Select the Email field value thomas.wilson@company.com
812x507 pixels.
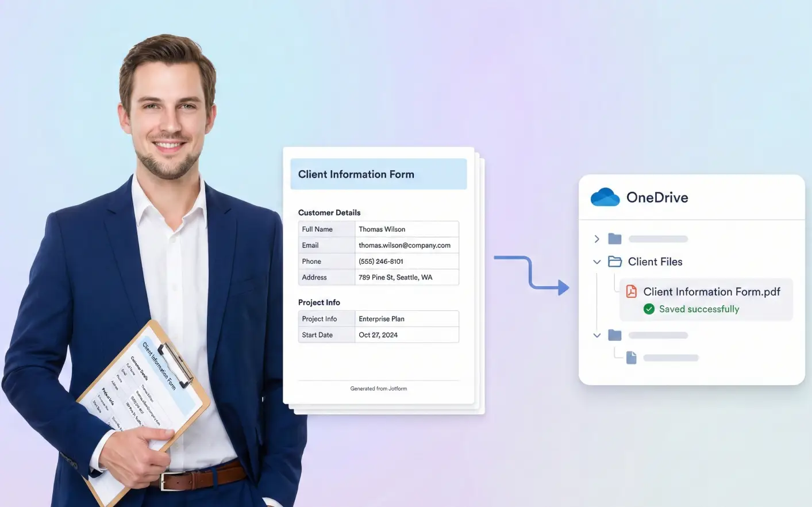point(404,245)
